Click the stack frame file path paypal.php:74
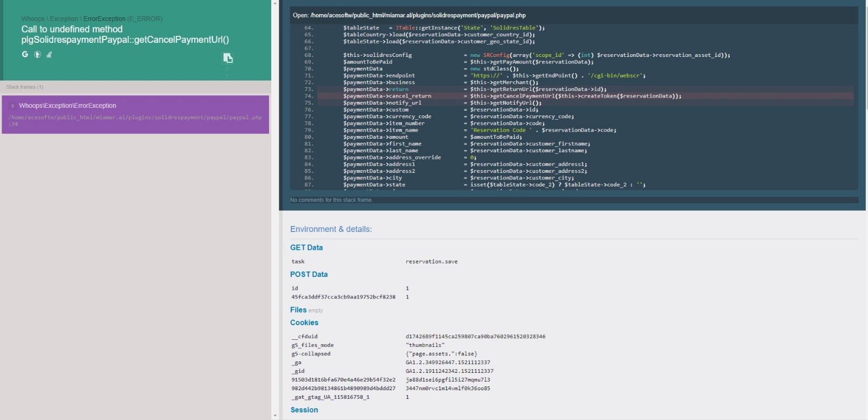 pyautogui.click(x=135, y=120)
